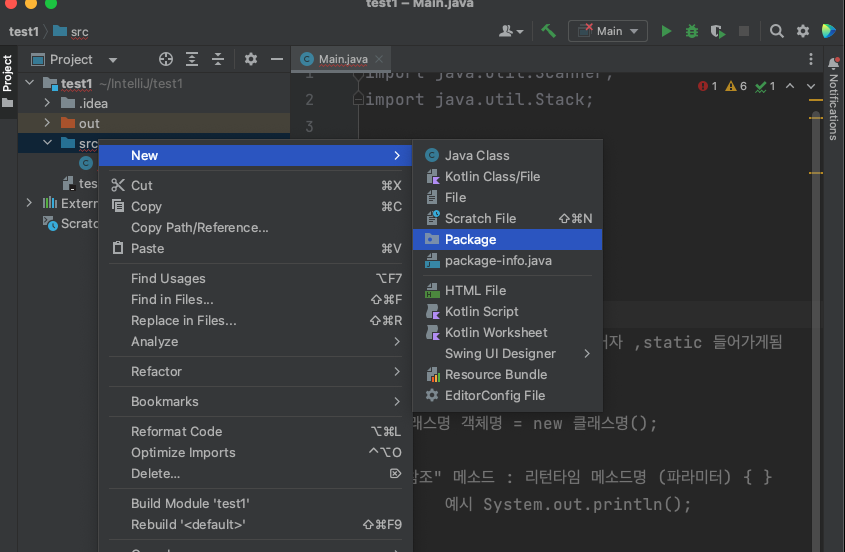Click Expand All icon in Project panel

coord(192,59)
